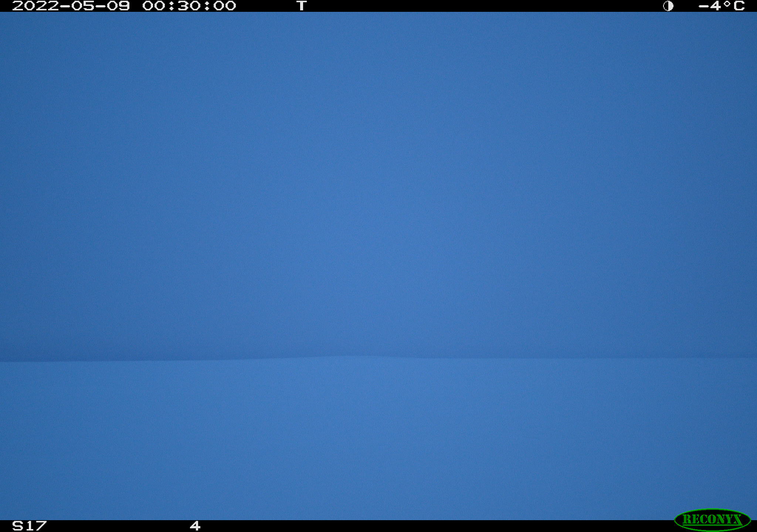The height and width of the screenshot is (532, 757).
Task: Click the seconds digits of the time
Action: [x=225, y=6]
